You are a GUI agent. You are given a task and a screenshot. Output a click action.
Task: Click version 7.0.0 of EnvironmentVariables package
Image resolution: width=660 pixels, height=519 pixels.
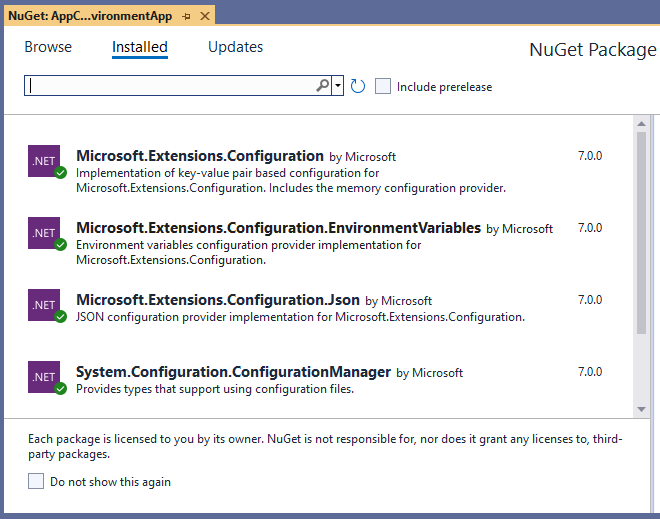590,228
